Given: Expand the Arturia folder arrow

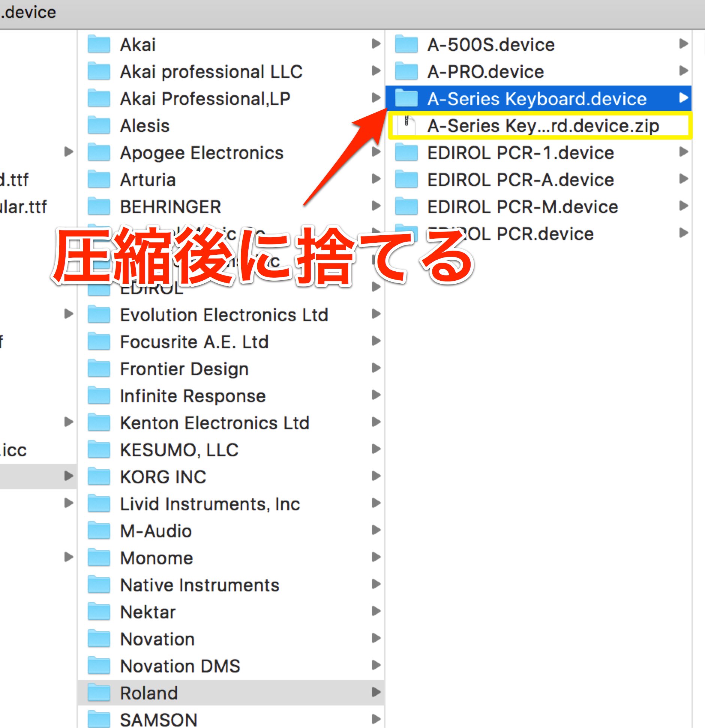Looking at the screenshot, I should pos(376,179).
